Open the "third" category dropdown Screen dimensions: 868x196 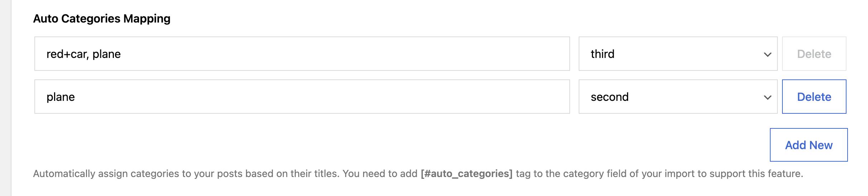click(x=677, y=54)
